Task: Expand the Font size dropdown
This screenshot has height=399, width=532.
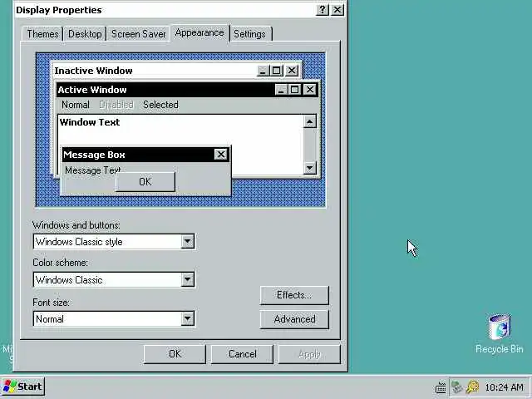Action: coord(187,319)
